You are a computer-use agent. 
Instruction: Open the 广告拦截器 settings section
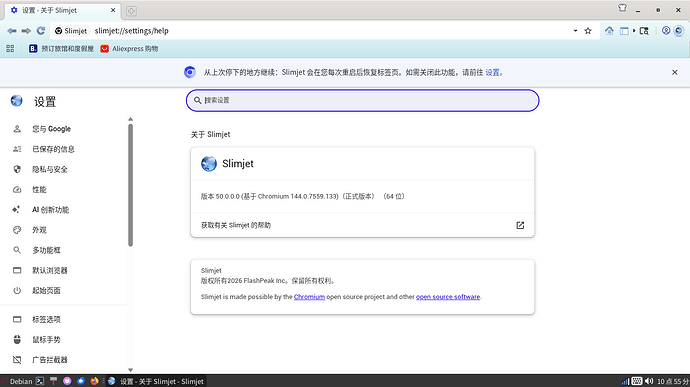point(64,360)
